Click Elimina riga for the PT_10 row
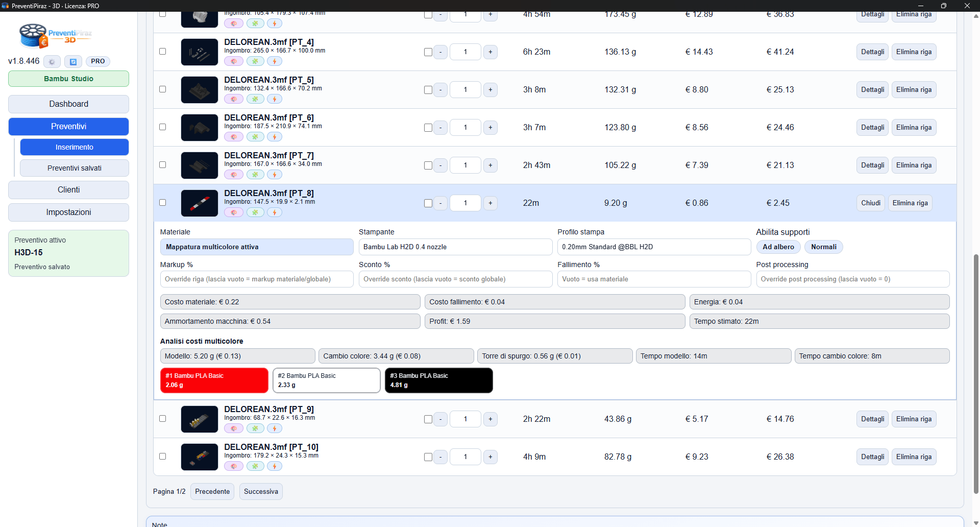980x527 pixels. (x=913, y=457)
